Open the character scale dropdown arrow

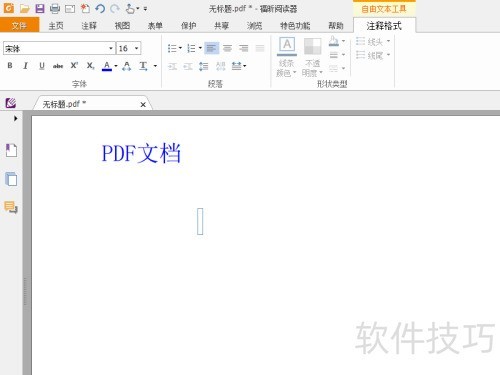point(155,66)
